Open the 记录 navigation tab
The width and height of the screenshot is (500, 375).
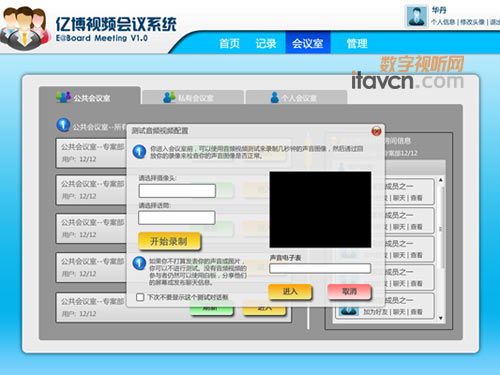(x=266, y=43)
